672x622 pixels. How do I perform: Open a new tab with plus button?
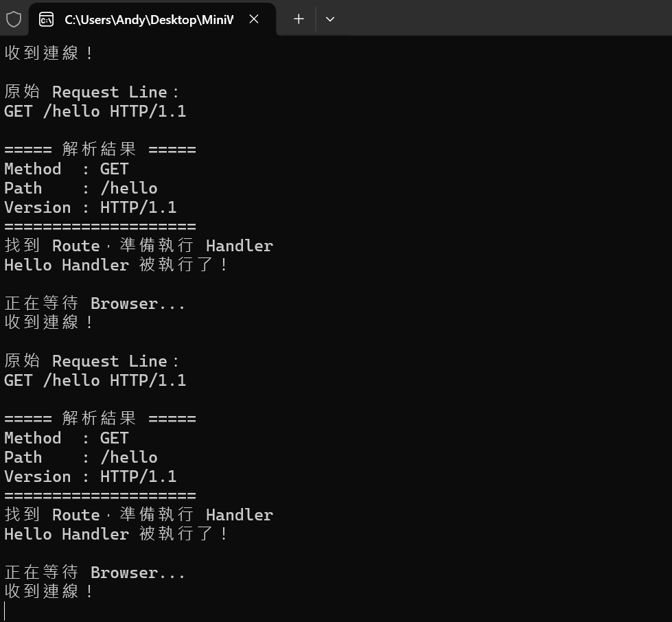(x=299, y=19)
